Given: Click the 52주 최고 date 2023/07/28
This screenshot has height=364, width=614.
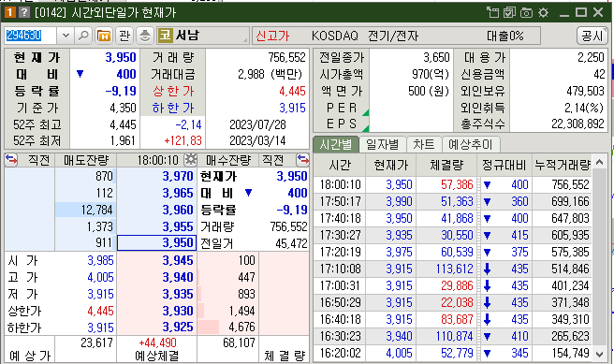Looking at the screenshot, I should click(257, 124).
